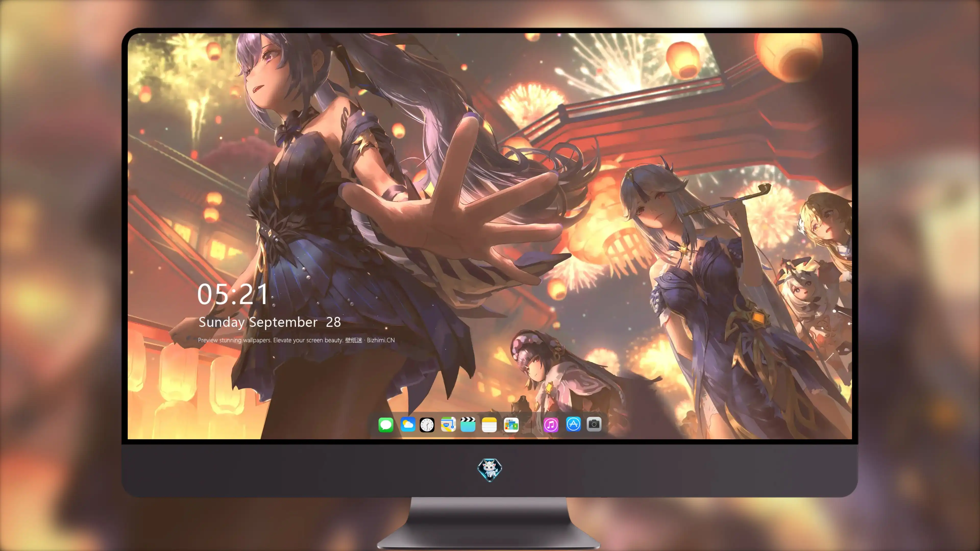The width and height of the screenshot is (980, 551).
Task: Launch the Camera app from the dock
Action: point(594,424)
